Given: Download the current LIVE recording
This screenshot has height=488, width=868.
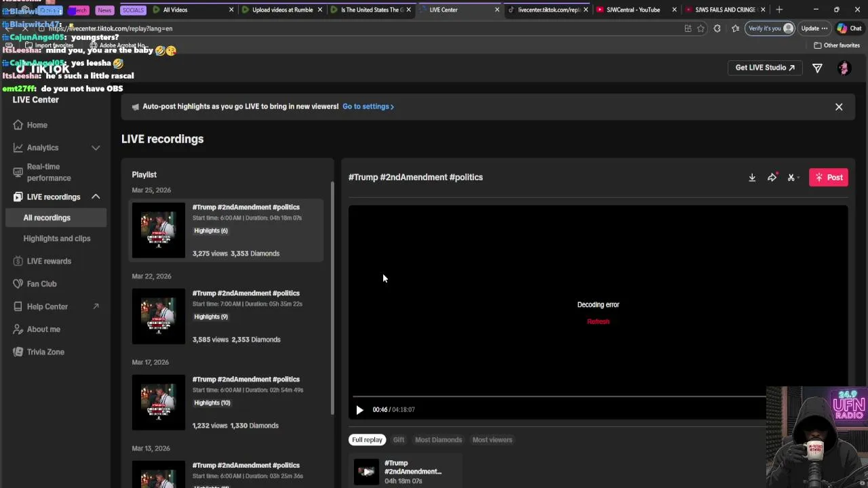Looking at the screenshot, I should click(752, 178).
